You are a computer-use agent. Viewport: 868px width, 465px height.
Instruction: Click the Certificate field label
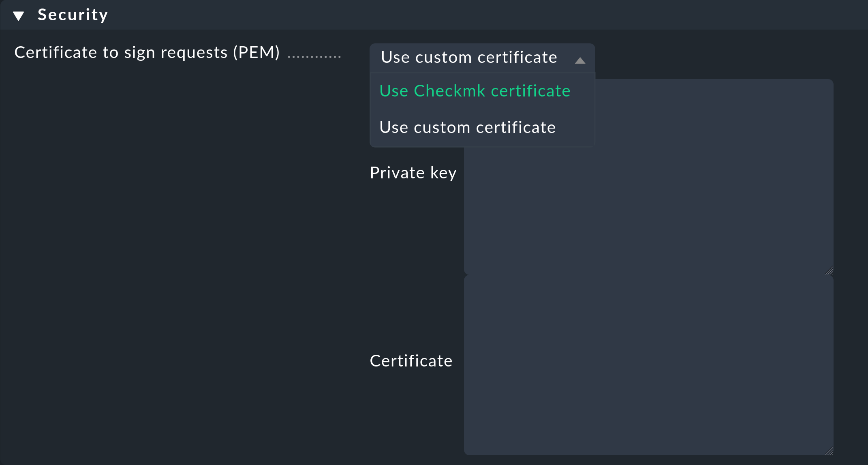pos(411,360)
